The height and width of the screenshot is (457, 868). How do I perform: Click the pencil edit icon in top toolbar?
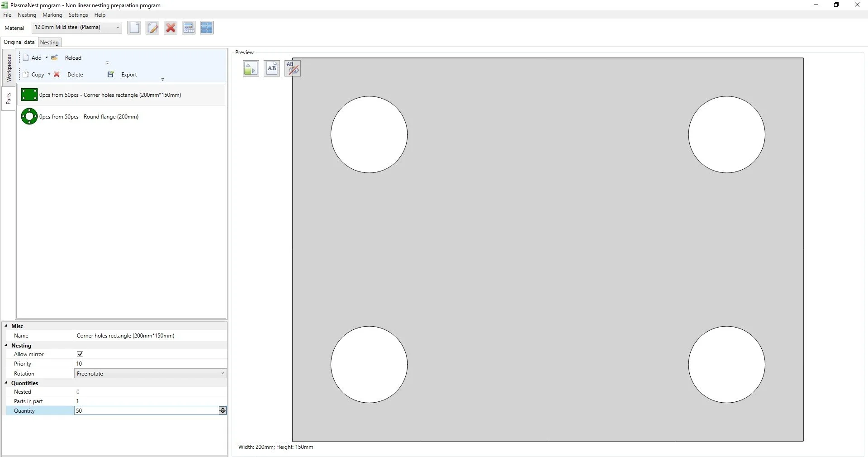[x=152, y=28]
